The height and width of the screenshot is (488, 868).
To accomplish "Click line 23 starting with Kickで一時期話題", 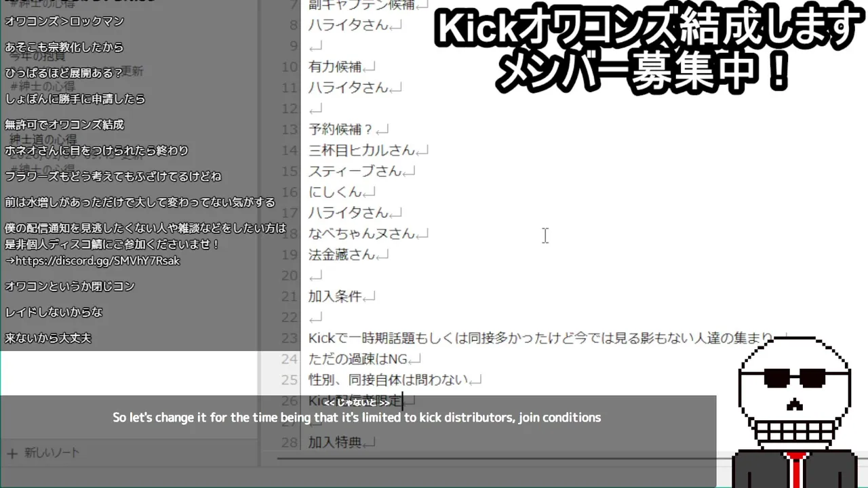I will click(541, 338).
